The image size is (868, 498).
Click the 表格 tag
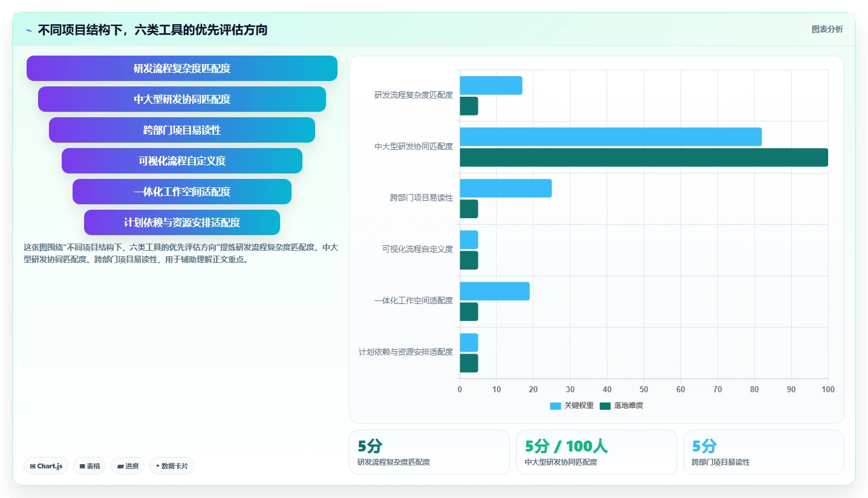pyautogui.click(x=90, y=466)
